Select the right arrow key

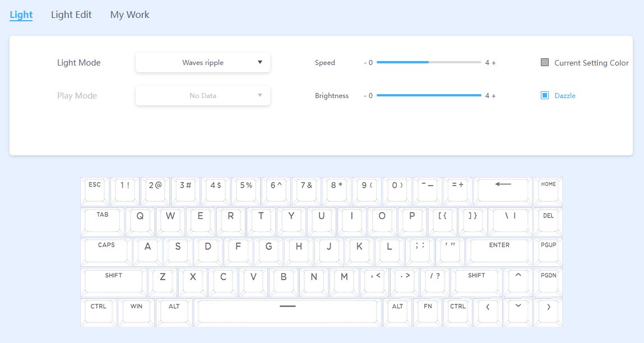tap(548, 311)
